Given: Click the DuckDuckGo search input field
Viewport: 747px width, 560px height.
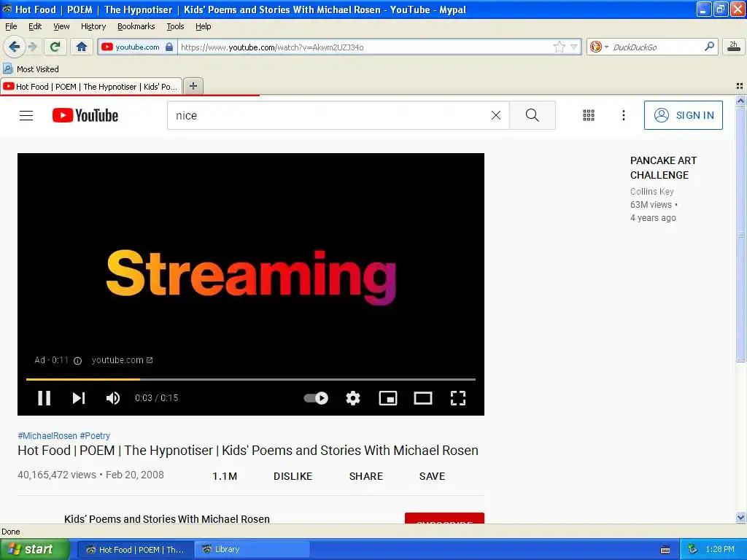Looking at the screenshot, I should click(657, 47).
